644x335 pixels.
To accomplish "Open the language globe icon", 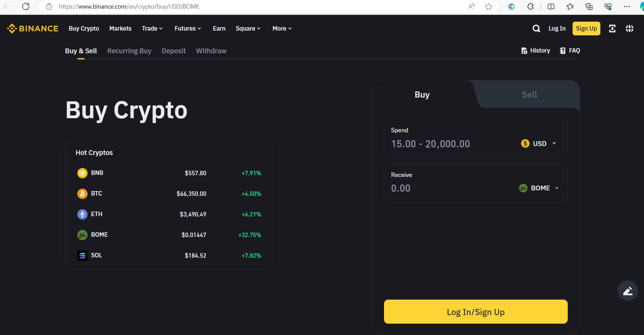I will (x=629, y=29).
